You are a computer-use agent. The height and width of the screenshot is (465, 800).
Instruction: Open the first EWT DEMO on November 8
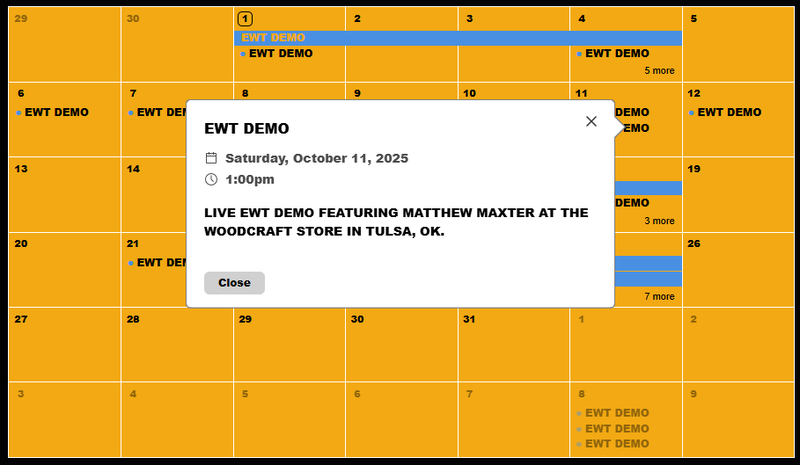(616, 413)
